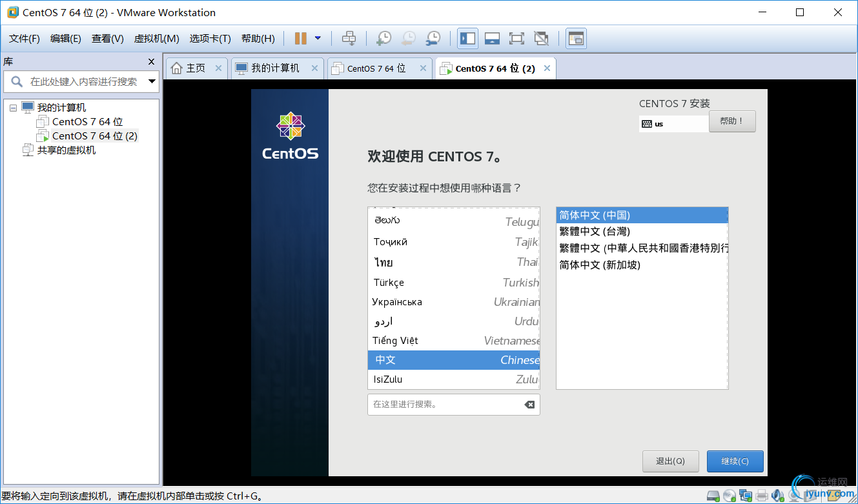Close the CentOS 7 64 位 (2) tab
Viewport: 858px width, 504px height.
pyautogui.click(x=547, y=68)
